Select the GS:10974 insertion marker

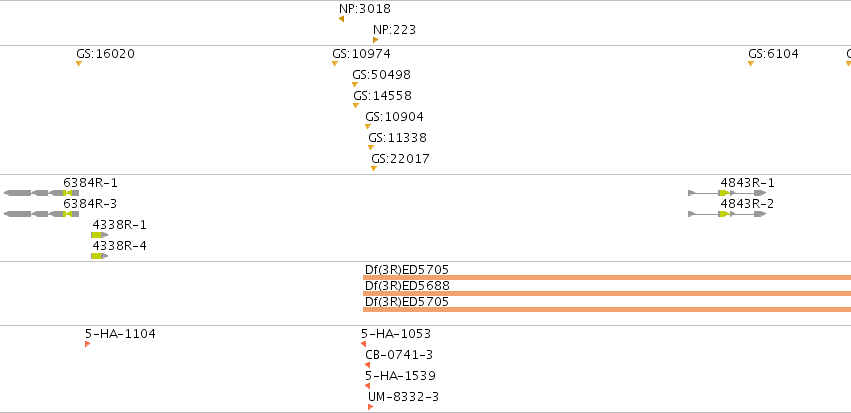335,63
